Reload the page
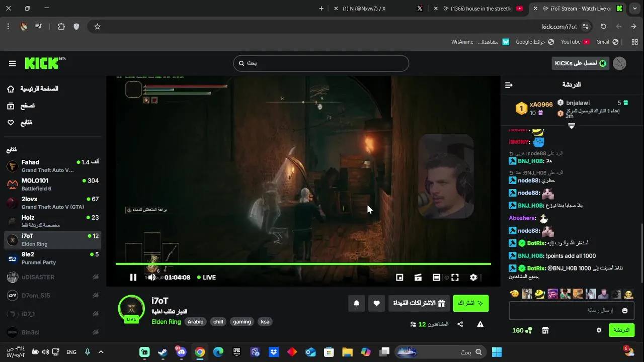This screenshot has height=362, width=644. pyautogui.click(x=603, y=27)
